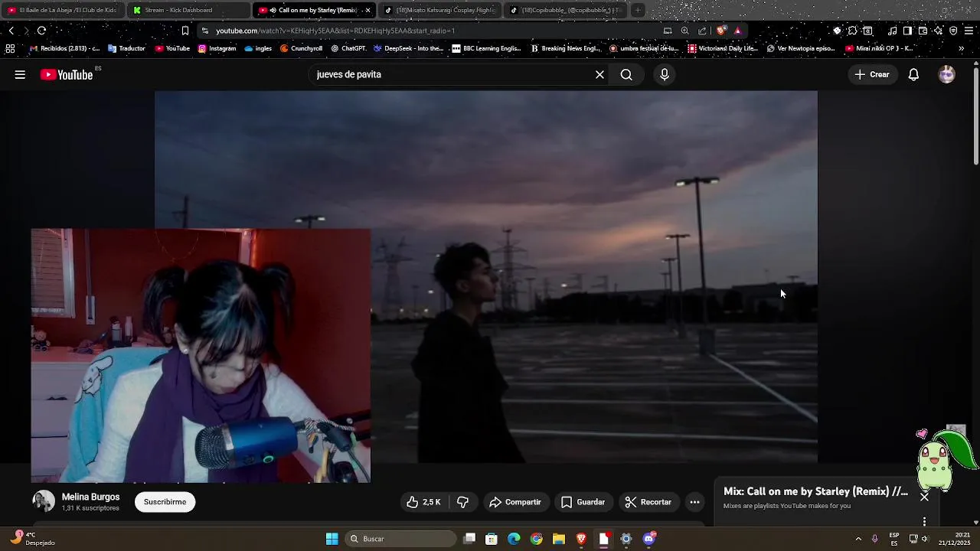This screenshot has height=551, width=980.
Task: Switch to Copibubble TikTok tab
Action: (x=565, y=10)
